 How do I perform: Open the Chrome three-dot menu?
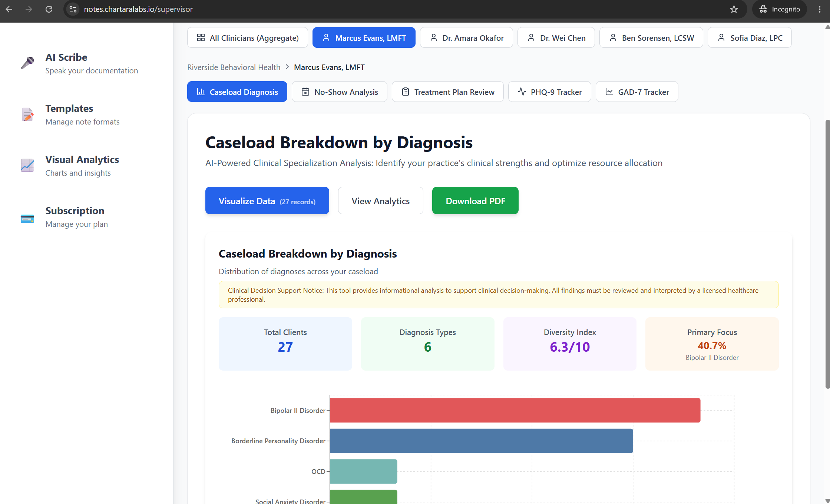click(820, 9)
